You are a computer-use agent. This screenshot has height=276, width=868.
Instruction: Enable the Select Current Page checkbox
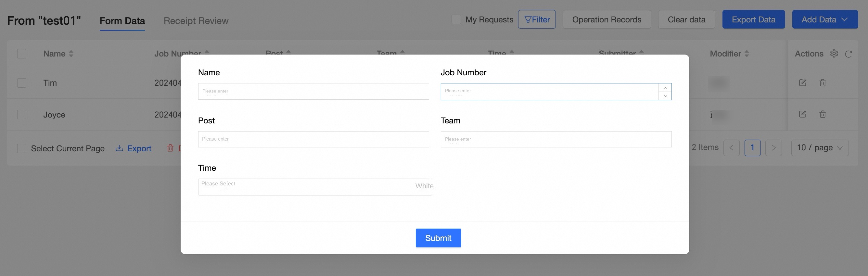click(21, 148)
